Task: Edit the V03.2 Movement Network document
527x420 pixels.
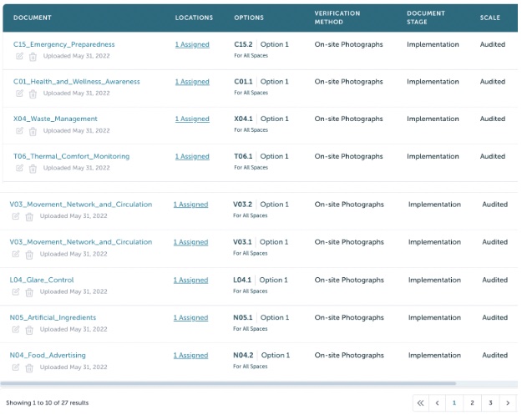Action: coord(16,216)
